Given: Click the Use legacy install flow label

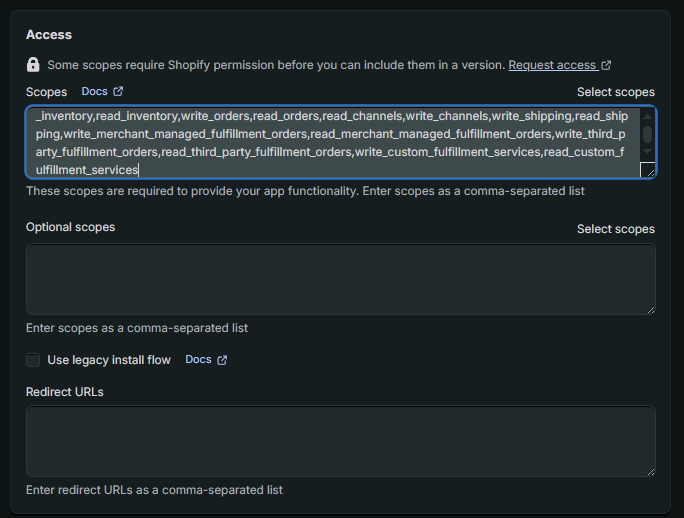Looking at the screenshot, I should click(x=109, y=360).
